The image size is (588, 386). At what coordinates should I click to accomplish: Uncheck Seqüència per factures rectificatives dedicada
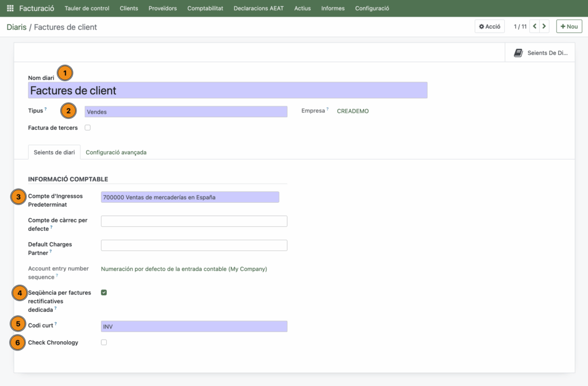pyautogui.click(x=104, y=292)
